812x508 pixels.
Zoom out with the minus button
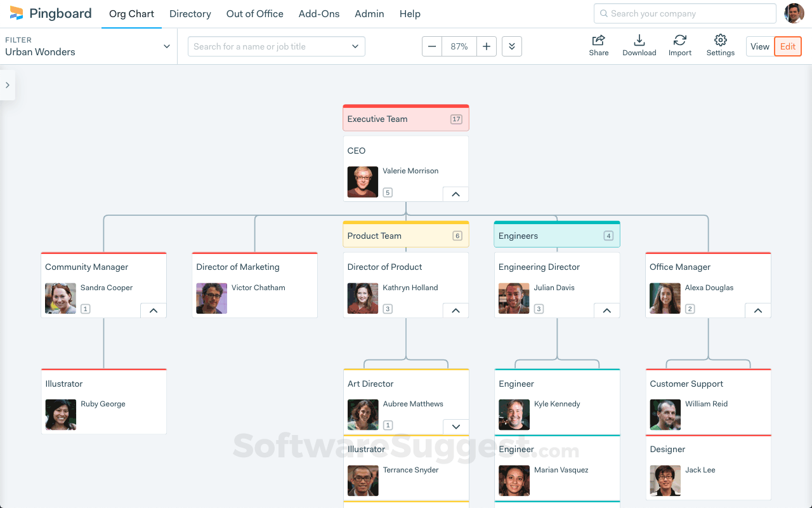point(432,46)
